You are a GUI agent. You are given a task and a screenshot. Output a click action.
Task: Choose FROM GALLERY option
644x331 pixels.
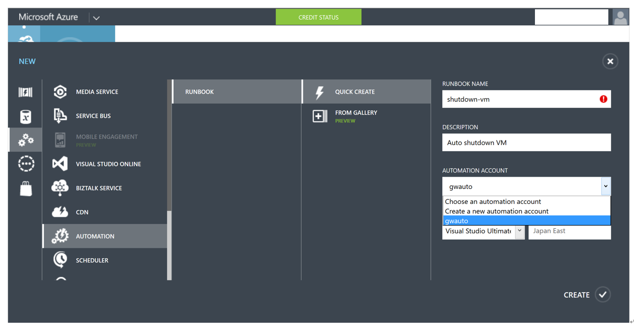coord(366,116)
